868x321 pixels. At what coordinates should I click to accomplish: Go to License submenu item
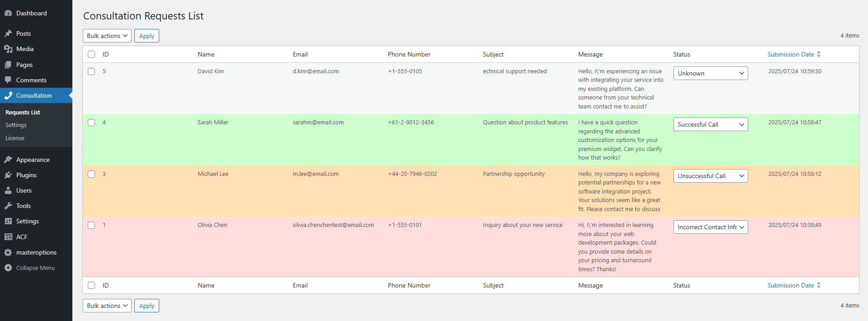[15, 138]
